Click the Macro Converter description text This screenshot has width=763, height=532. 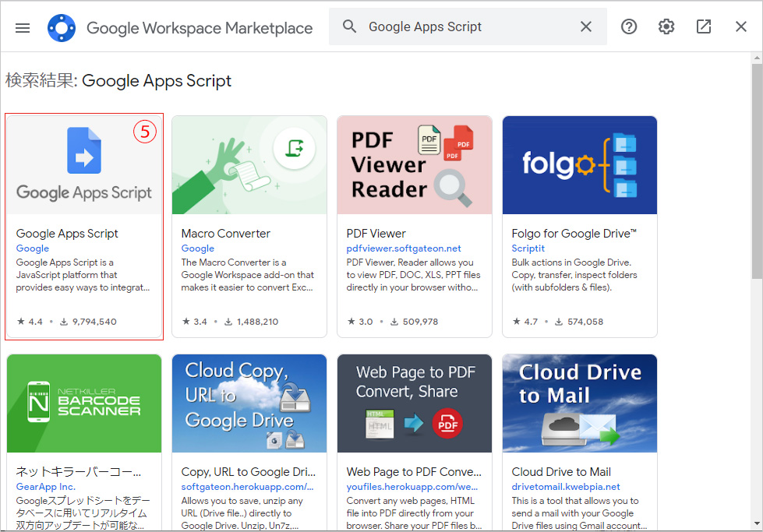(248, 275)
